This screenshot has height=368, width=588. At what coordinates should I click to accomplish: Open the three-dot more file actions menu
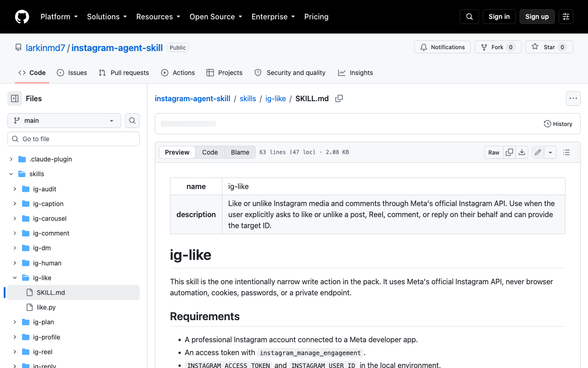coord(573,98)
